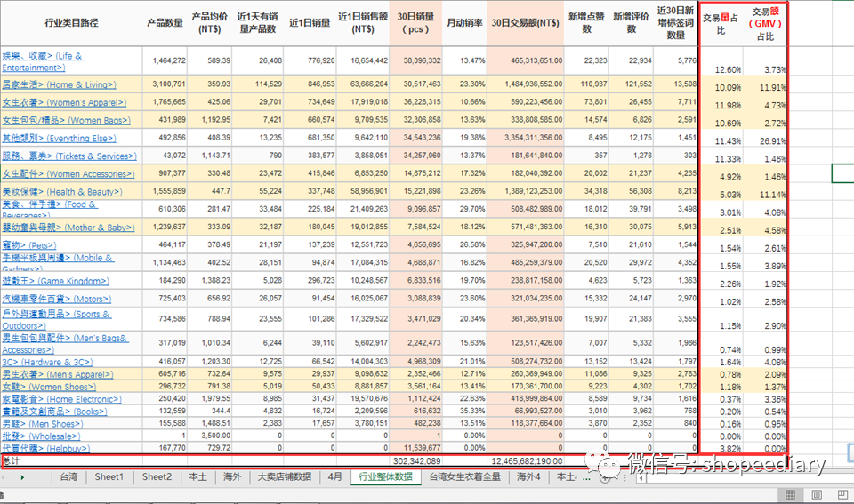
Task: Select cell with value 11,539,677
Action: (415, 448)
